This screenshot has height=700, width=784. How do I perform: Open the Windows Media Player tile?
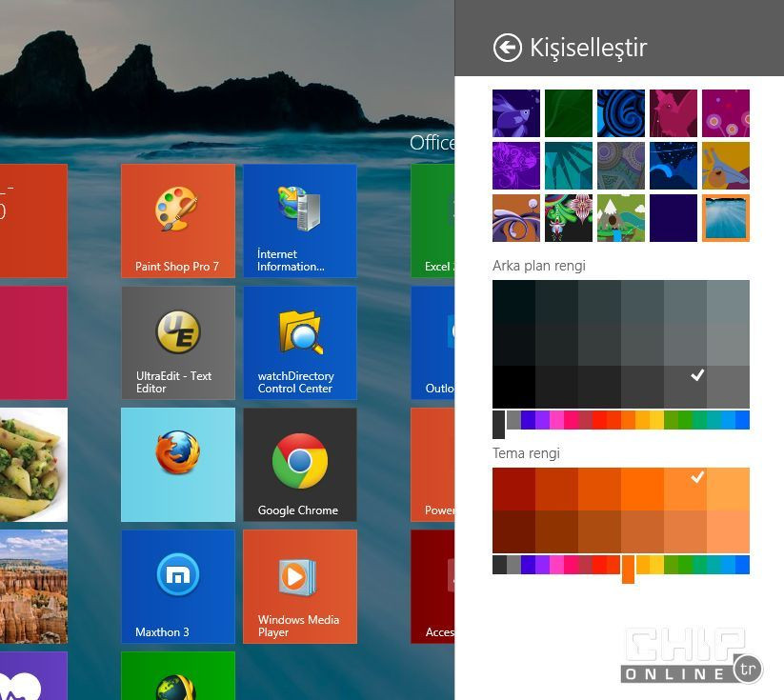pos(300,587)
